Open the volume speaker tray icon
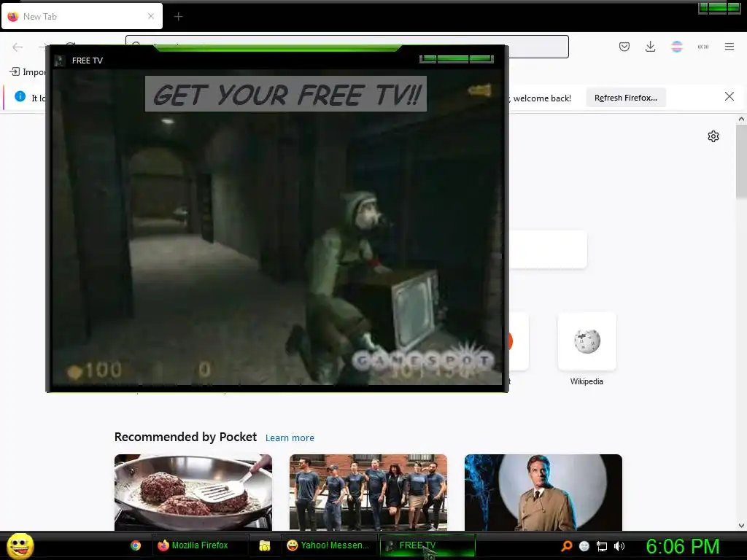747x560 pixels. pyautogui.click(x=619, y=546)
